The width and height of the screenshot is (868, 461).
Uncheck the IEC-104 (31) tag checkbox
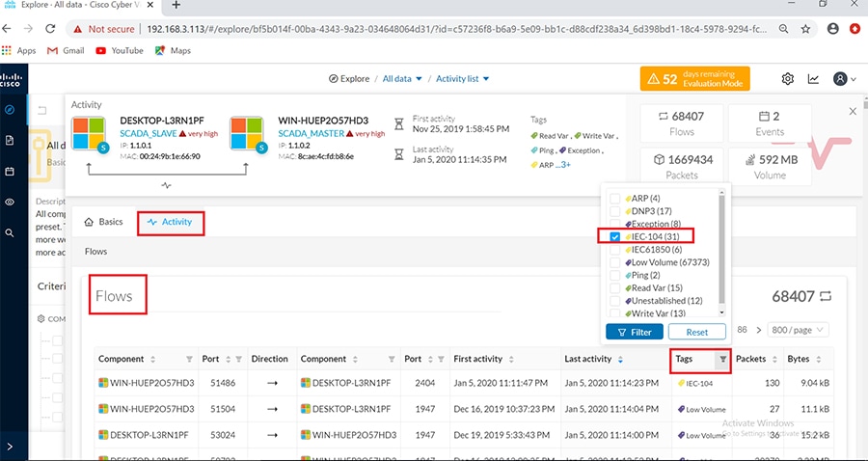pos(615,237)
